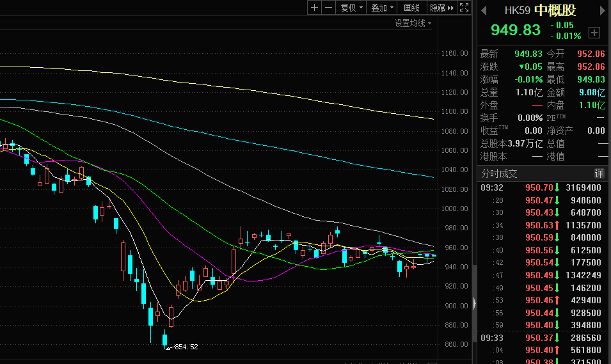Zoom out chart with minus button

tap(328, 8)
